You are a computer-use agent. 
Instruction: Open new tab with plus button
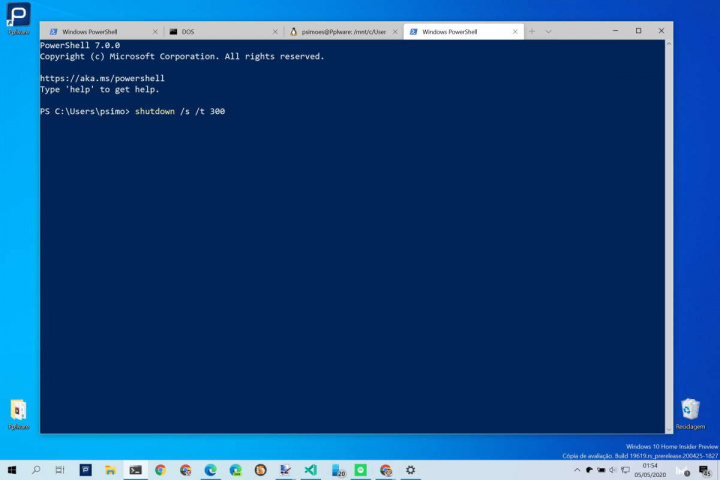pyautogui.click(x=532, y=31)
